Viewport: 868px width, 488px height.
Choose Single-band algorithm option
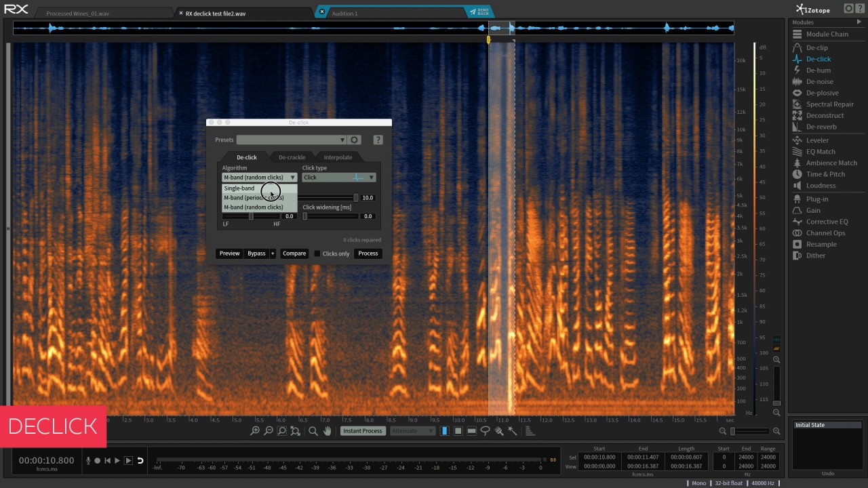coord(260,188)
